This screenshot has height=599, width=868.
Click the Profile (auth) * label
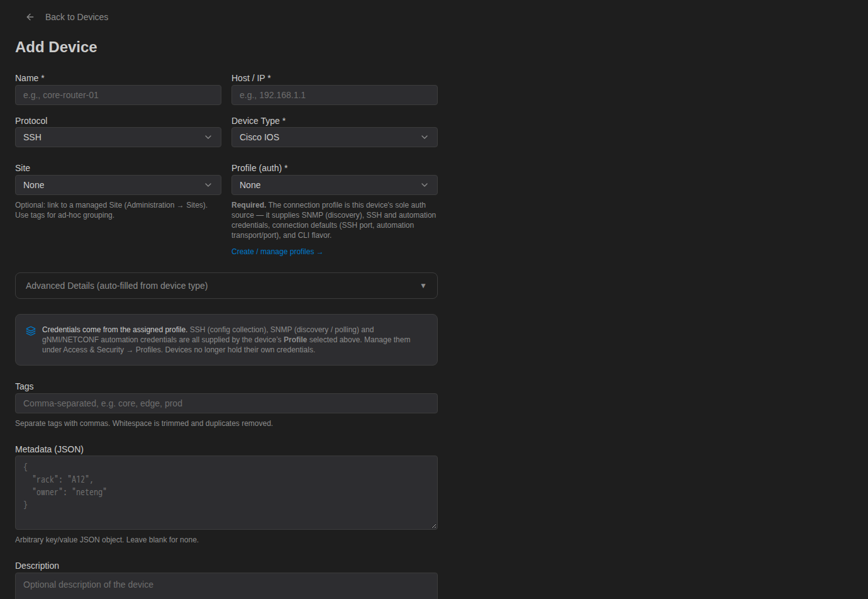coord(260,168)
